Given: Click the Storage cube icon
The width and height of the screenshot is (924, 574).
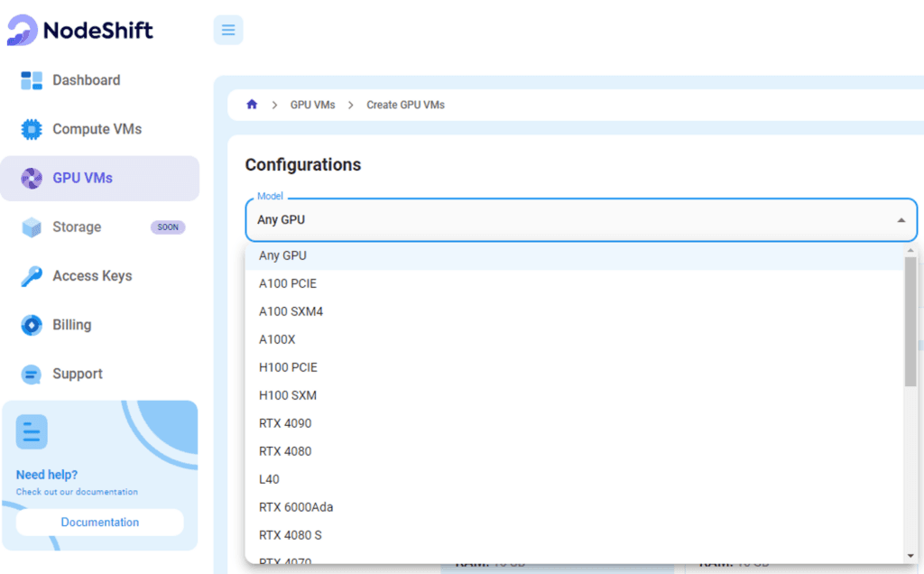Looking at the screenshot, I should 32,227.
